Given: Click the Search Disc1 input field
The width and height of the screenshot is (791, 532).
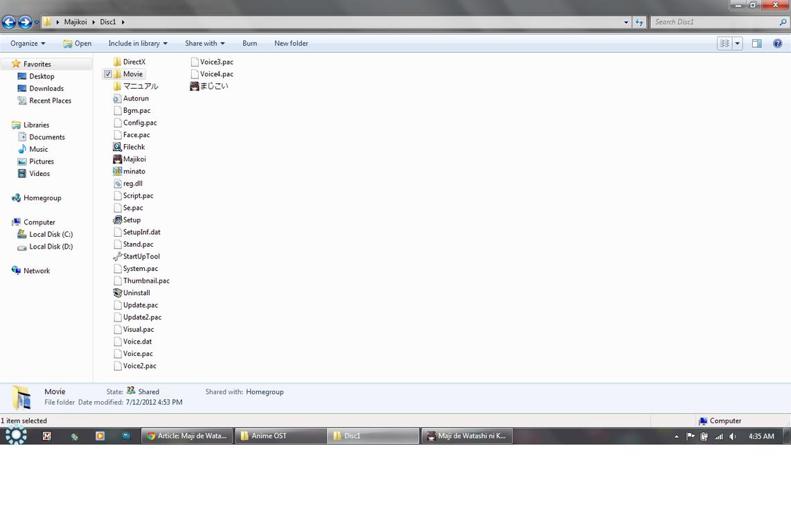Looking at the screenshot, I should point(713,22).
